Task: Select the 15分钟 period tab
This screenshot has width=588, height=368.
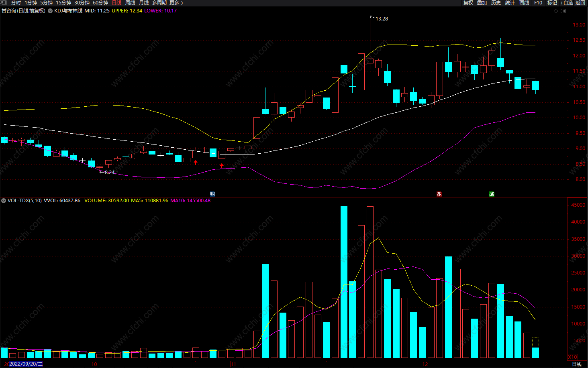Action: pos(63,3)
